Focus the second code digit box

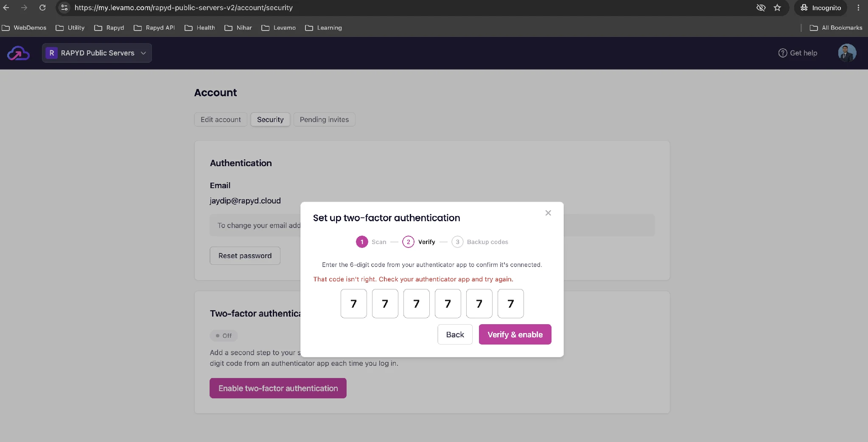pyautogui.click(x=385, y=303)
